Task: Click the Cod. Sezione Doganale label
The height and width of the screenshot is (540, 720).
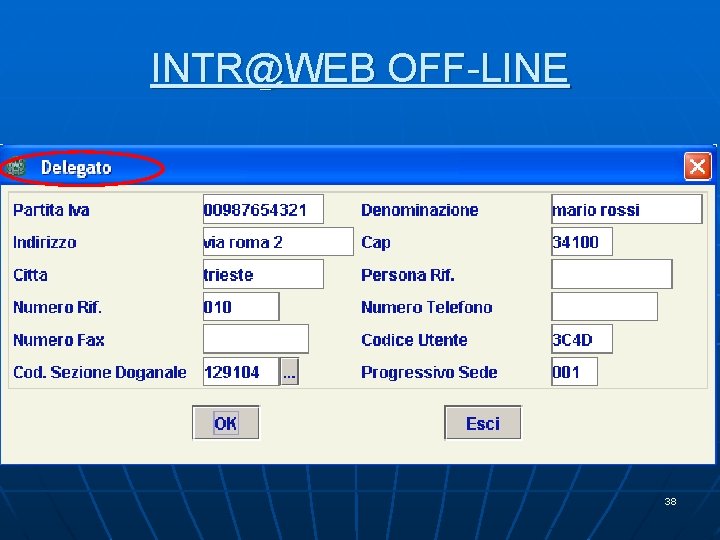Action: click(100, 372)
